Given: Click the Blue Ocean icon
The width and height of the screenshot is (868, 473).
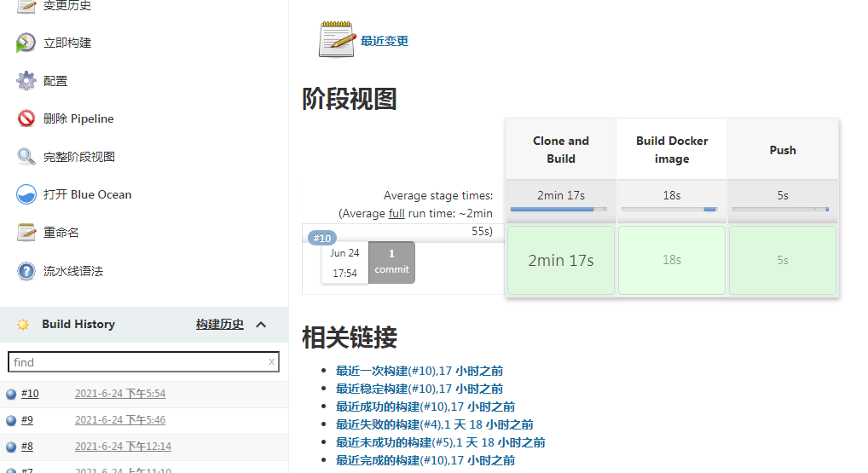Looking at the screenshot, I should point(26,194).
